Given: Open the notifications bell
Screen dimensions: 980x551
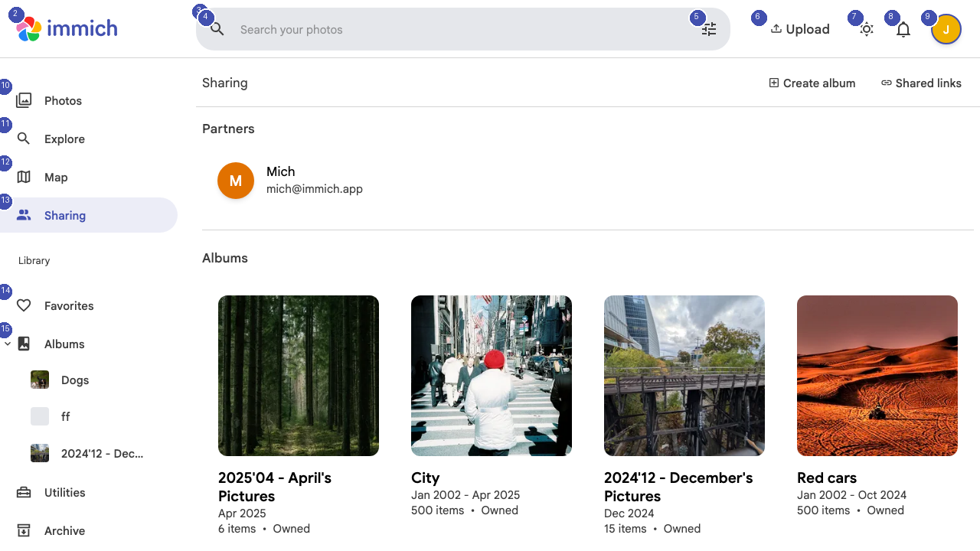Looking at the screenshot, I should [903, 28].
